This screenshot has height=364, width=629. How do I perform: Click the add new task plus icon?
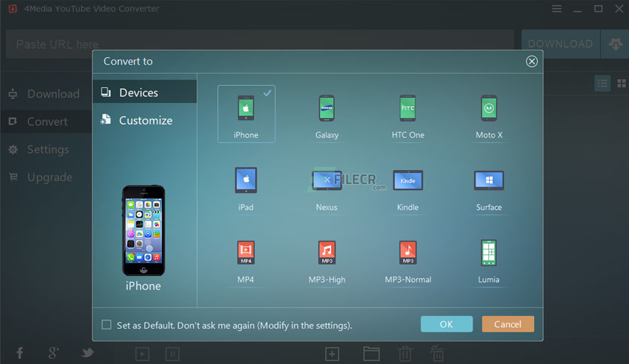tap(332, 354)
